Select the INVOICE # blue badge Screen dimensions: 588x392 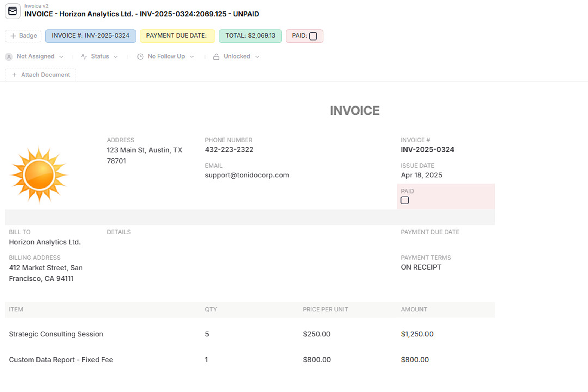point(90,36)
